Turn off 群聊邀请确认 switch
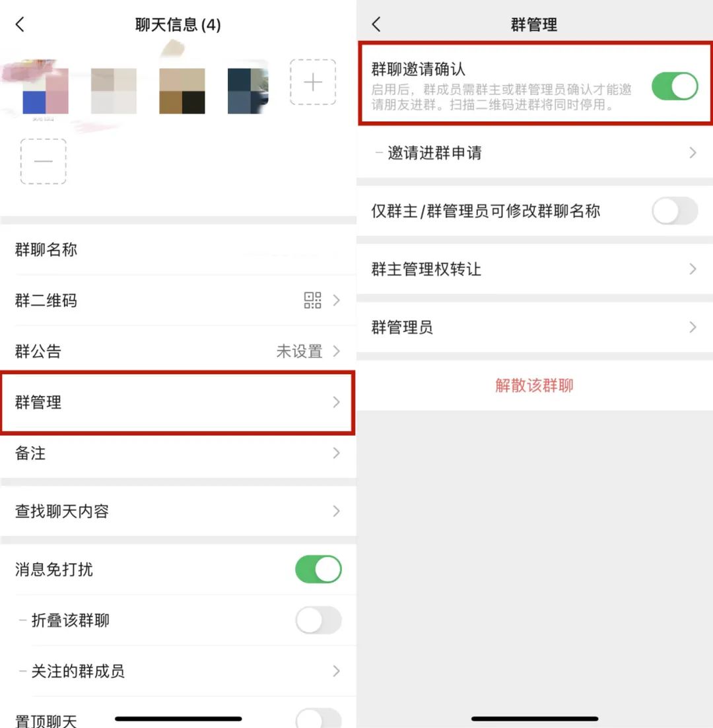The height and width of the screenshot is (728, 713). coord(675,86)
